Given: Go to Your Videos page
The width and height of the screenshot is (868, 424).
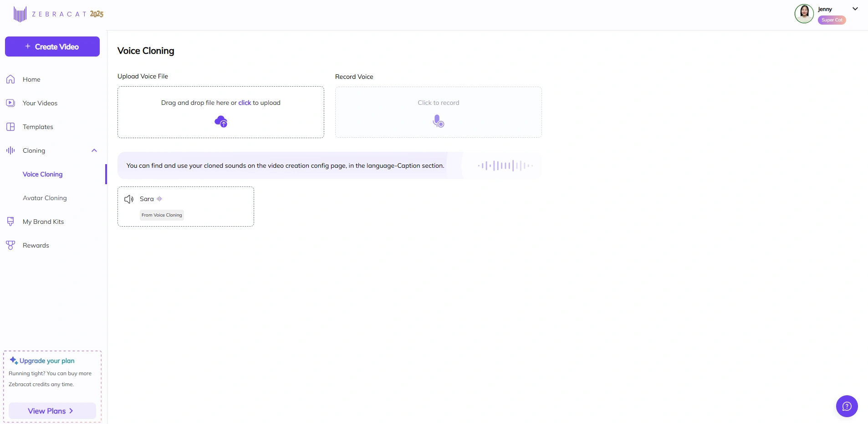Looking at the screenshot, I should 40,103.
